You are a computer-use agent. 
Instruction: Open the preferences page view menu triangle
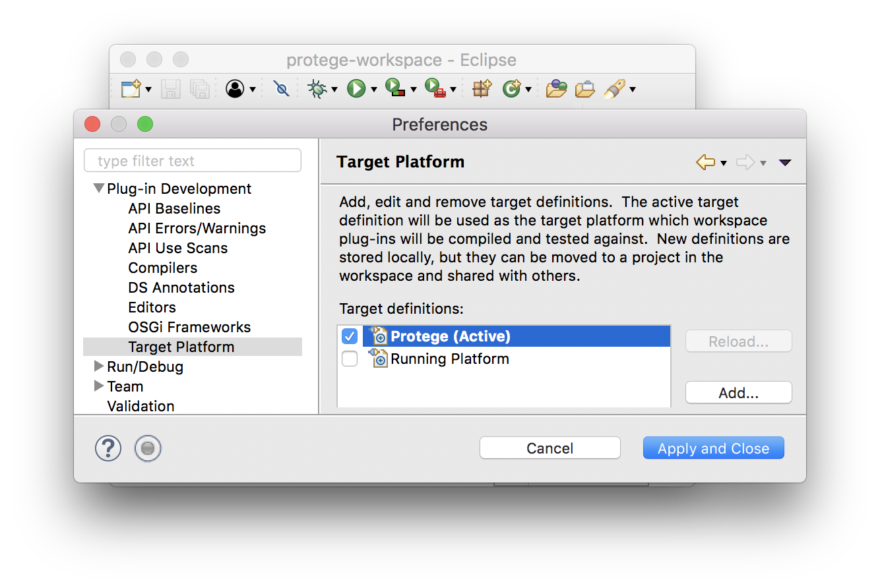tap(784, 163)
